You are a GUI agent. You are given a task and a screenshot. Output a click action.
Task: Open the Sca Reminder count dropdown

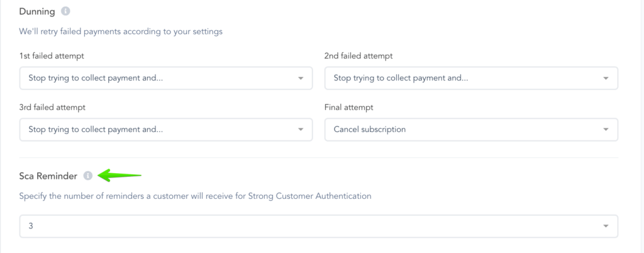[x=318, y=226]
